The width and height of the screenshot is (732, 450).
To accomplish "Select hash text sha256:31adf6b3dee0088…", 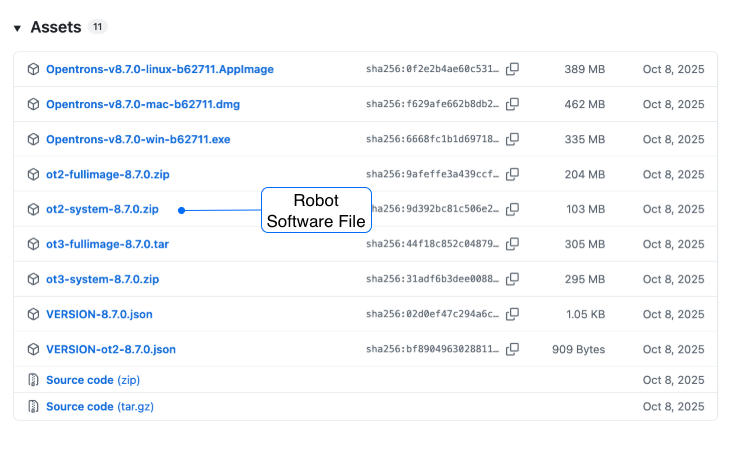I will coord(432,279).
